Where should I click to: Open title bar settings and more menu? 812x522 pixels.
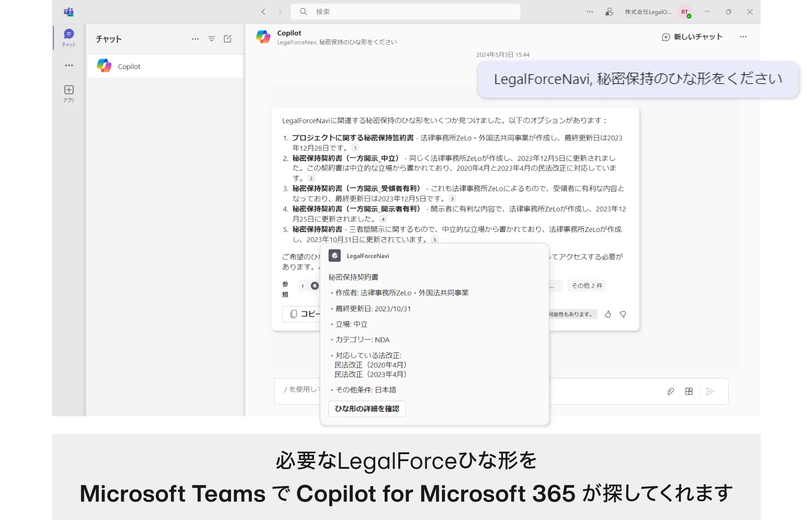tap(589, 12)
